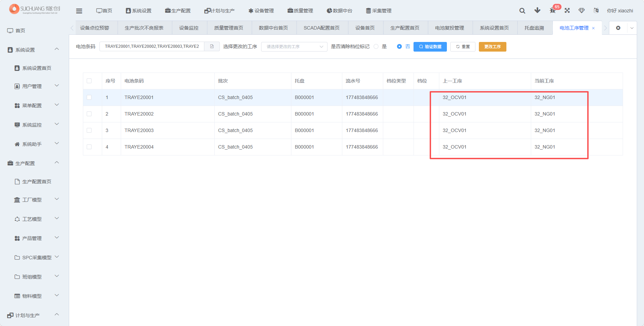
Task: Expand 系统助手 sidebar menu
Action: (57, 143)
